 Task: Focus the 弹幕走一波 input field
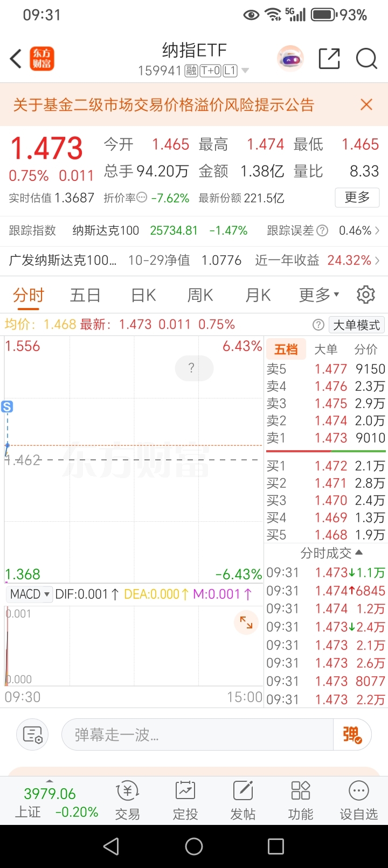pyautogui.click(x=197, y=734)
